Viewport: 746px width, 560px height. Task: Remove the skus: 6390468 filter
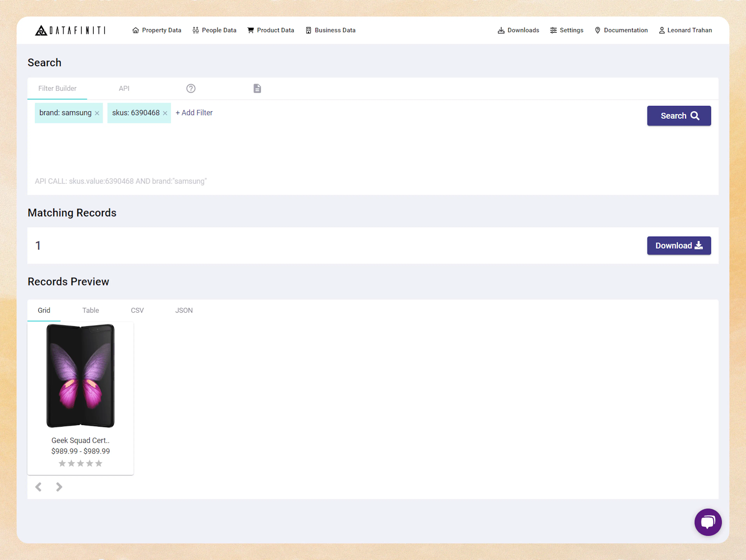point(165,113)
